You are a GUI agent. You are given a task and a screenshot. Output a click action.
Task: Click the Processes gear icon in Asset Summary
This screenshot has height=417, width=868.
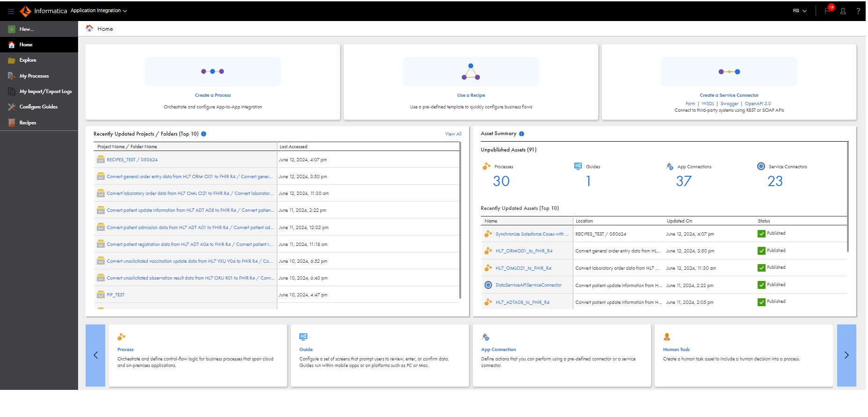(487, 166)
